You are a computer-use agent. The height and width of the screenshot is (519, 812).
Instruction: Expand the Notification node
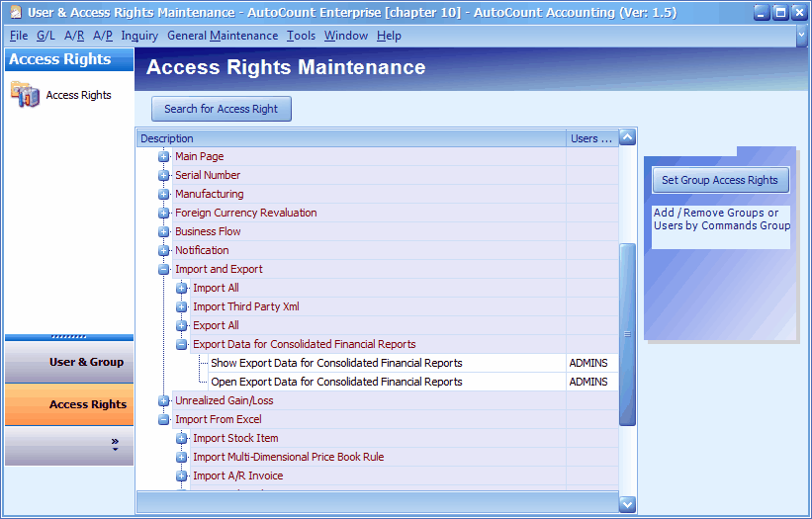pos(163,250)
